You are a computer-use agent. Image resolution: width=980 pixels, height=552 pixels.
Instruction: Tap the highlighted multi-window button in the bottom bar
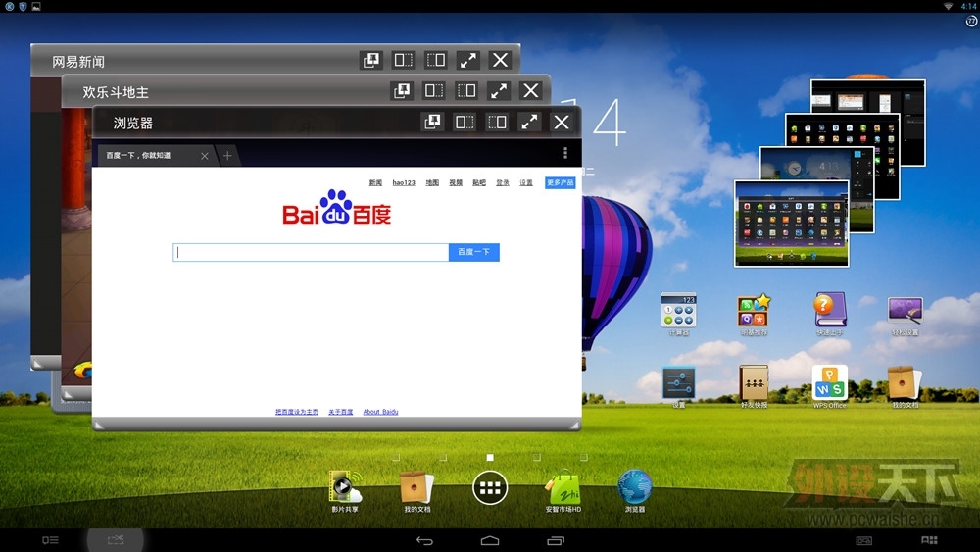click(116, 539)
